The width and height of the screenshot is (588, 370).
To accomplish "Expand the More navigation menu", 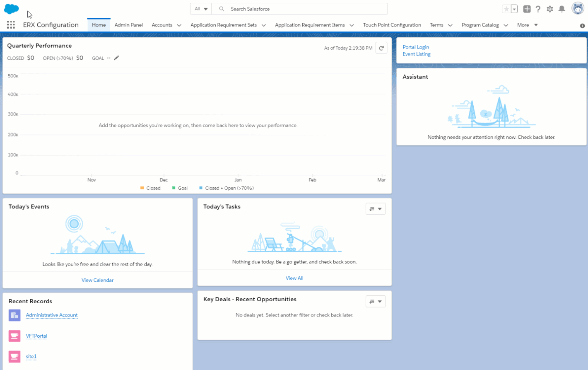I will pos(527,25).
